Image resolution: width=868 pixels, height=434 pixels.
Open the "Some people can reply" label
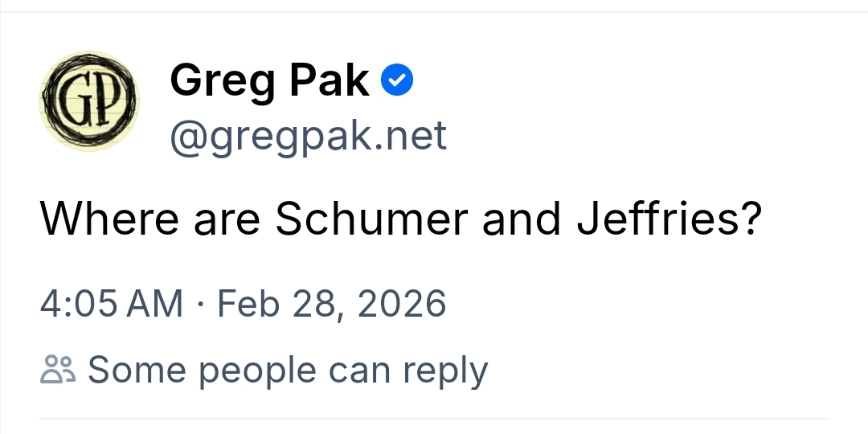pyautogui.click(x=287, y=370)
